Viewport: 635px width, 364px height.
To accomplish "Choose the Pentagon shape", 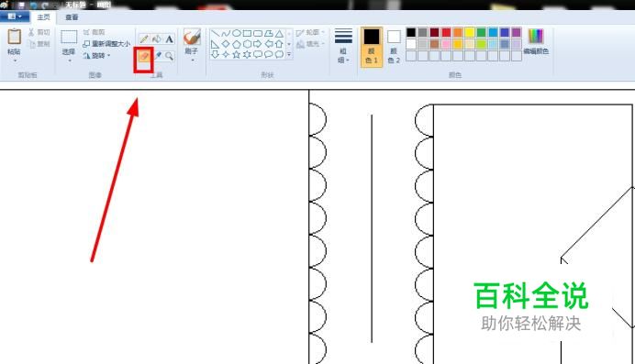I will 236,44.
